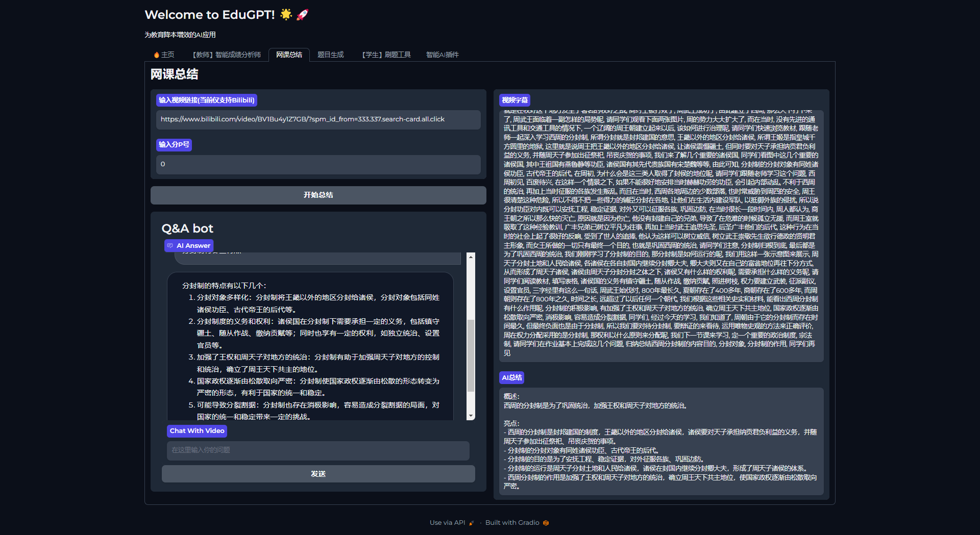Click the chat bubble icon on AI Answer badge
The height and width of the screenshot is (535, 980).
(170, 245)
